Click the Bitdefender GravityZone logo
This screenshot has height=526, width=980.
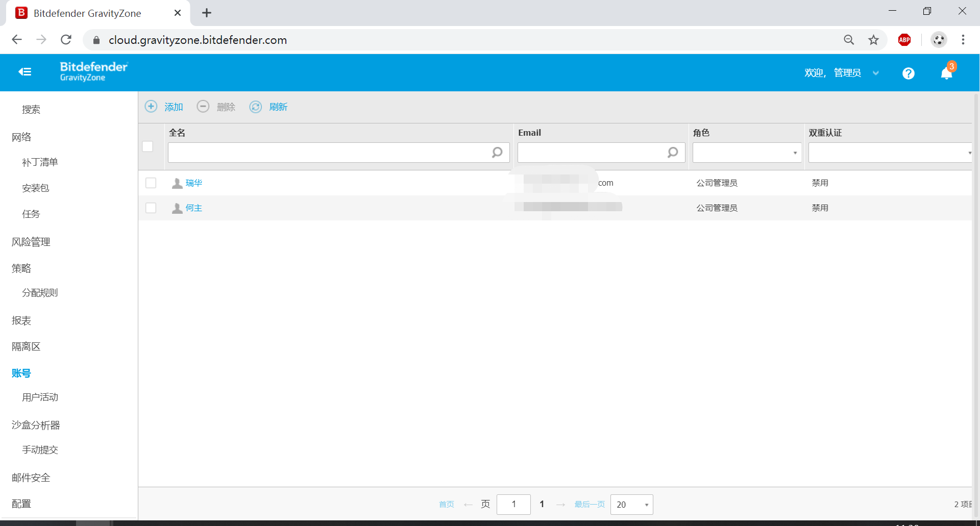coord(94,71)
